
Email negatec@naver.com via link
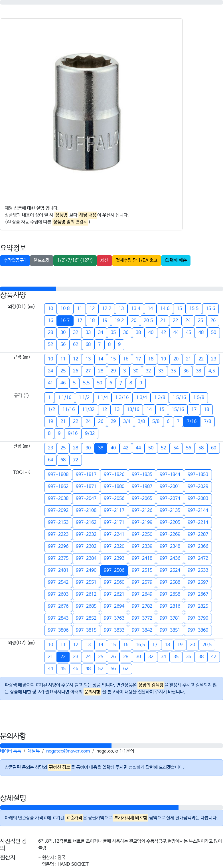click(68, 751)
